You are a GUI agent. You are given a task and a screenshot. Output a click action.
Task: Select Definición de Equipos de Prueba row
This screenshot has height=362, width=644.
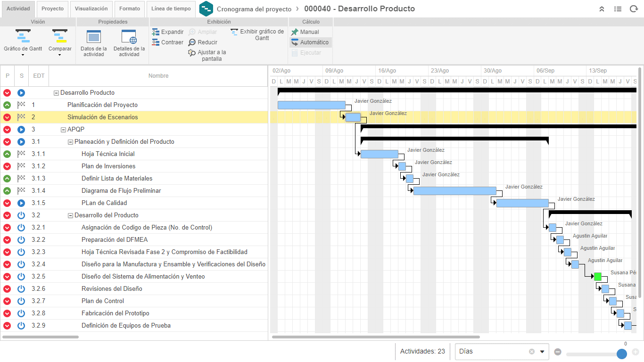click(x=134, y=326)
